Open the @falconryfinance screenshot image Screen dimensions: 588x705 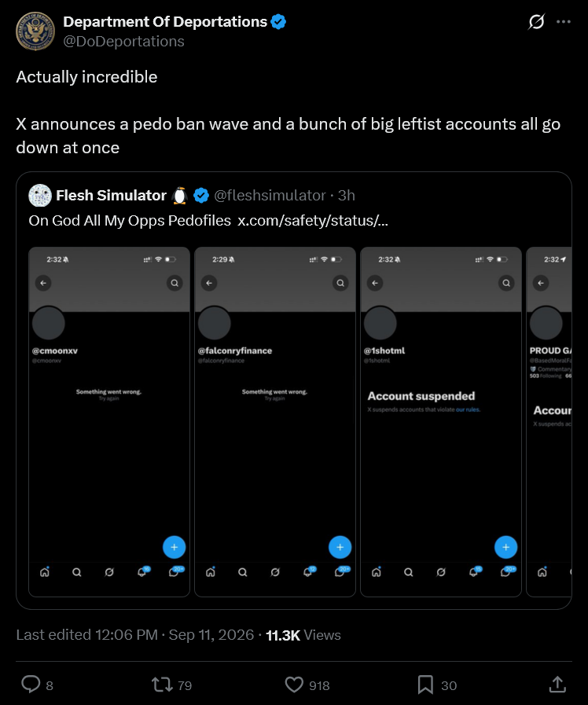click(275, 422)
